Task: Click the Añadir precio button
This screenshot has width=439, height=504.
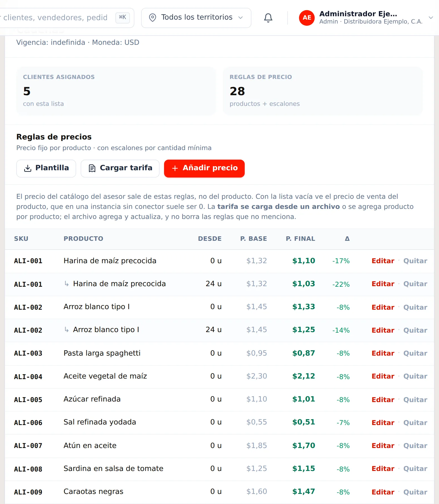Action: point(204,168)
